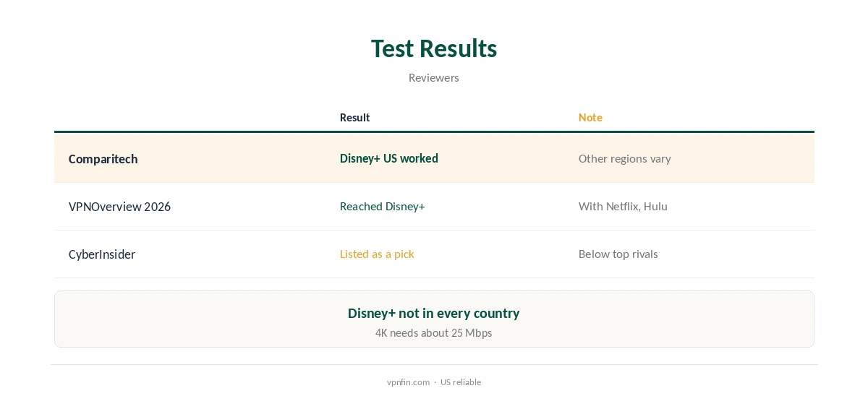
Task: Click the 'Listed as a pick' result
Action: [x=377, y=254]
